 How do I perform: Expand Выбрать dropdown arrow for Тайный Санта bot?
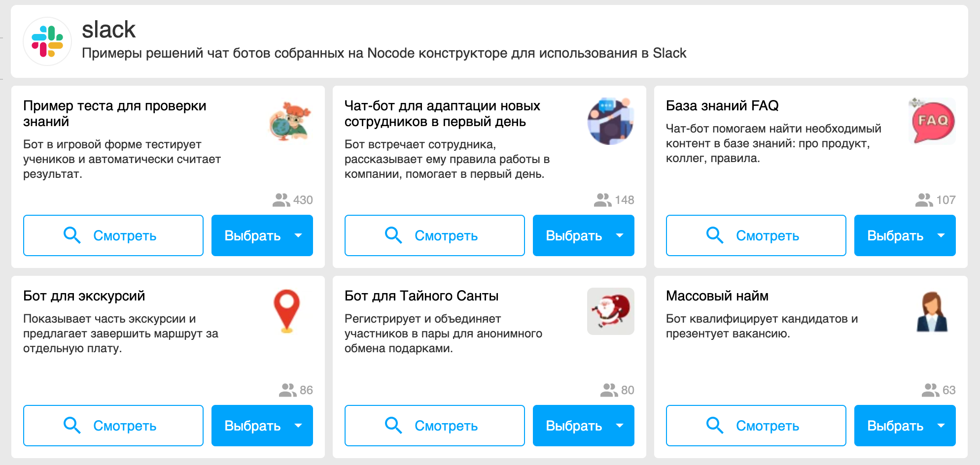(620, 426)
